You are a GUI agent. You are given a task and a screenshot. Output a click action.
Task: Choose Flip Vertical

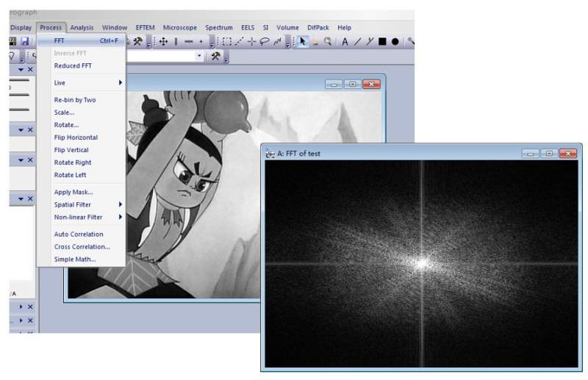tap(82, 150)
